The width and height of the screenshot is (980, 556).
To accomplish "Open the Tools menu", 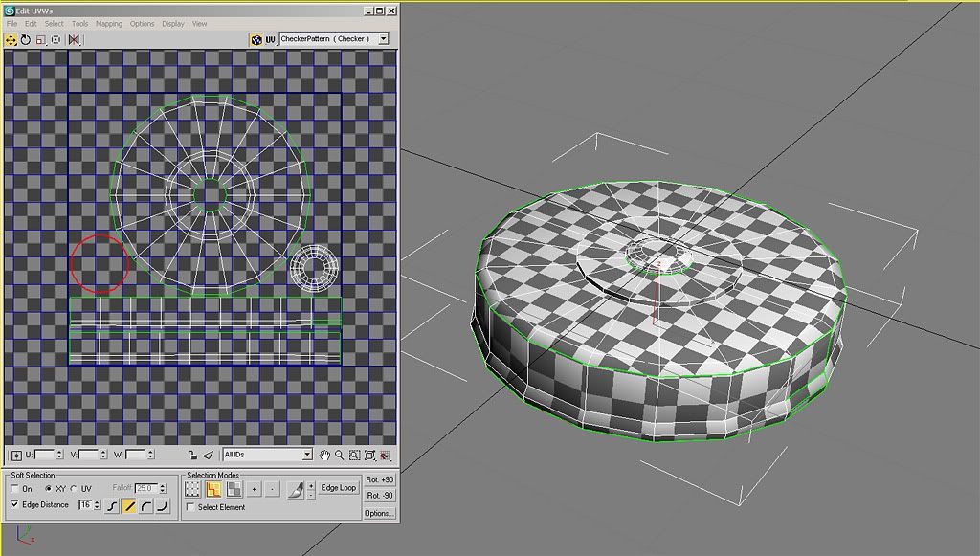I will (x=79, y=23).
